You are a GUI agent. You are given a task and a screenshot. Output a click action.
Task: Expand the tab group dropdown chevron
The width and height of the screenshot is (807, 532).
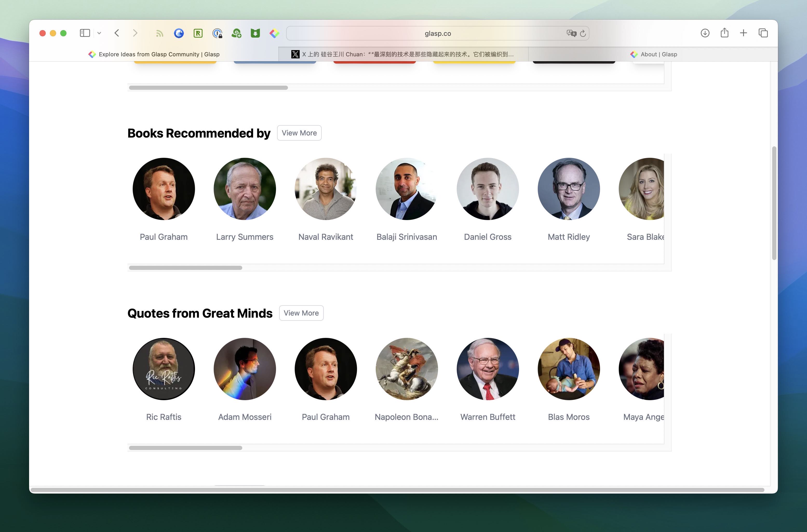[99, 33]
